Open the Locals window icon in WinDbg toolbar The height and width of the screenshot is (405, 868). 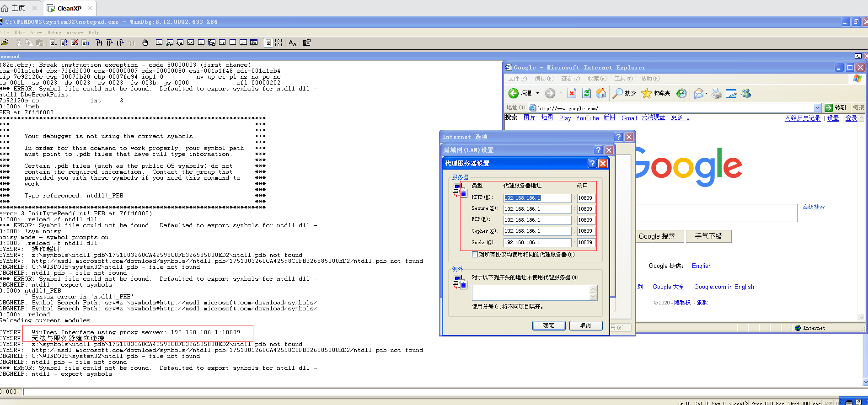tap(180, 43)
